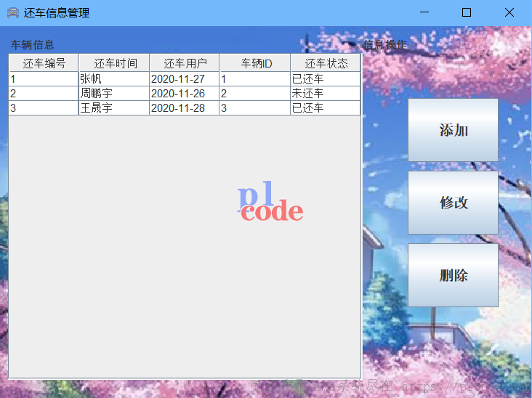
Task: Select 已还车 status in 张帆 row
Action: point(326,79)
